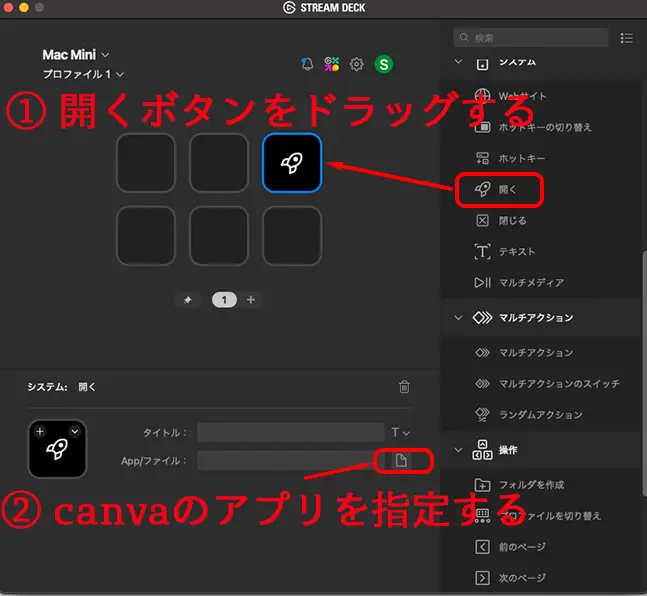Click the 閉じる list label
The image size is (647, 596).
(x=512, y=220)
